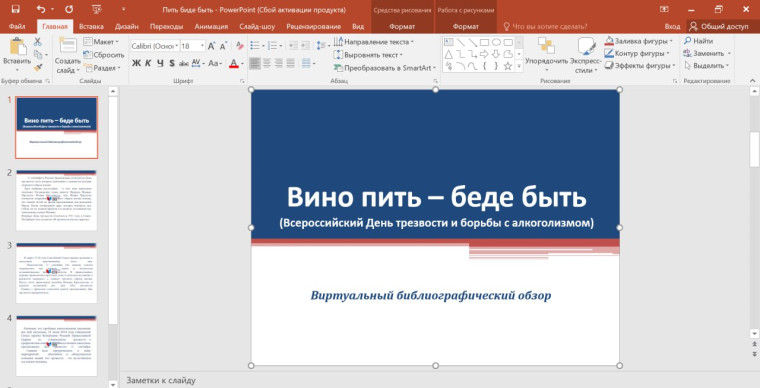Decrease font size with small A icon
760x388 pixels.
[223, 47]
